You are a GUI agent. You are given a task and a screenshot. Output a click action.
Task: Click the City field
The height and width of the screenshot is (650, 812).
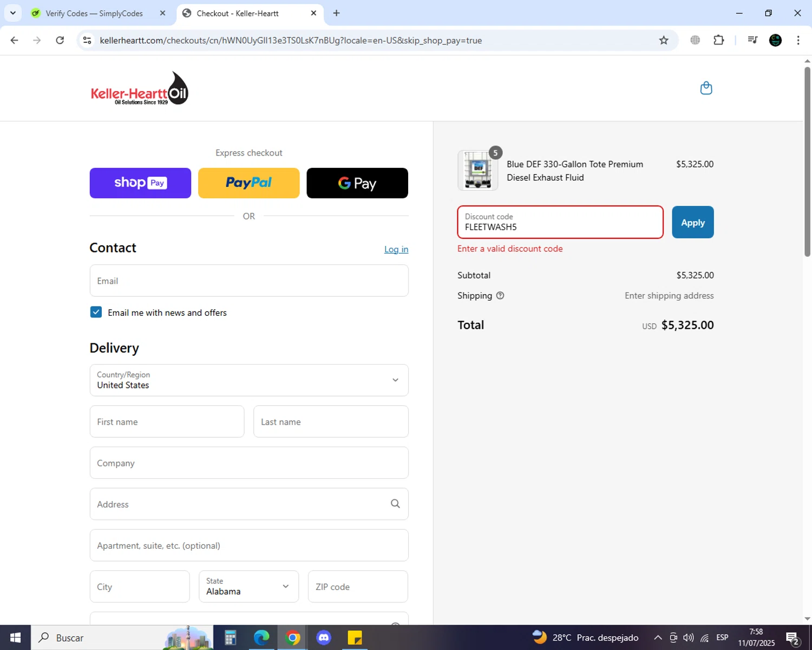(x=140, y=587)
